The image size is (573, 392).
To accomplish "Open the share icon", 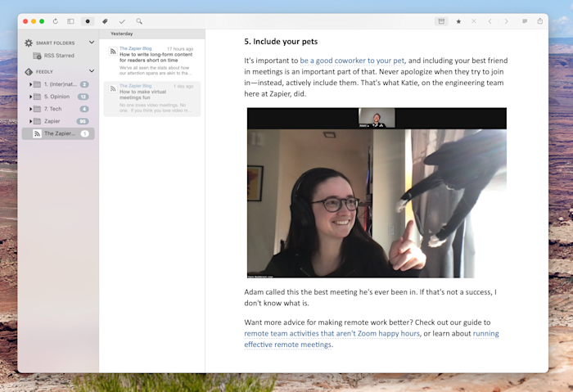I will pyautogui.click(x=539, y=20).
